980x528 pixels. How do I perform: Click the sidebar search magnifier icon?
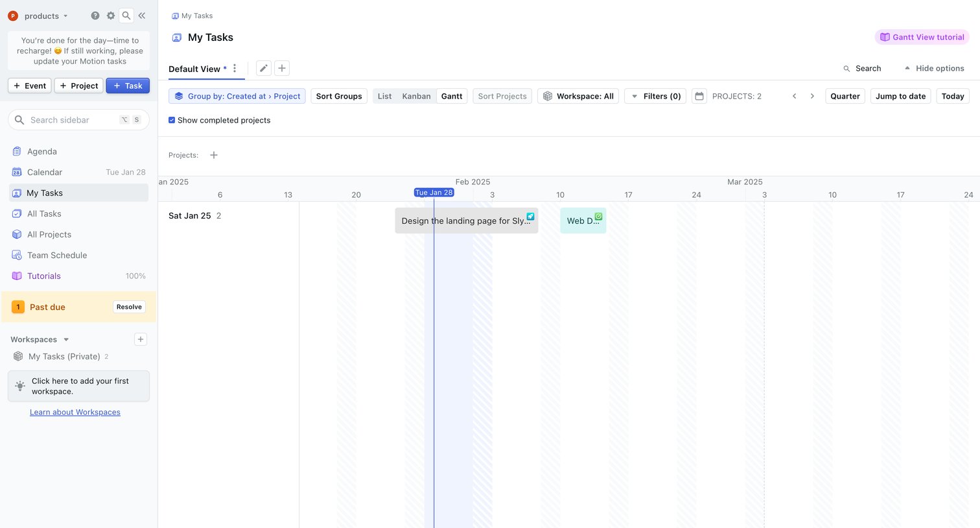click(126, 16)
